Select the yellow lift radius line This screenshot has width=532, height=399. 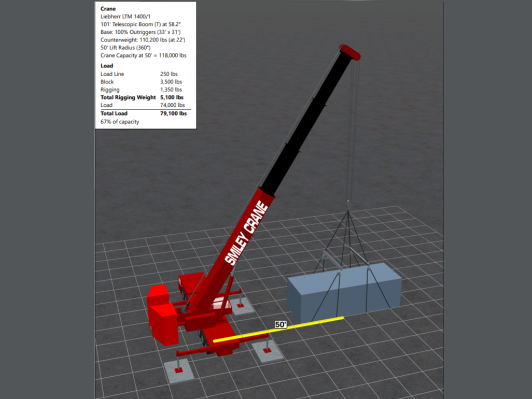pos(311,324)
